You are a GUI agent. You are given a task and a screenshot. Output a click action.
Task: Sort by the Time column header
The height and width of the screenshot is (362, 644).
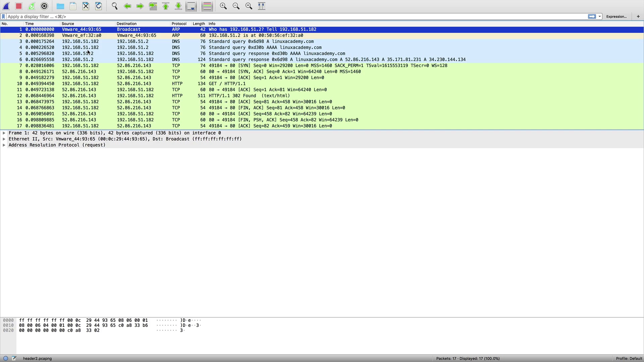(42, 24)
